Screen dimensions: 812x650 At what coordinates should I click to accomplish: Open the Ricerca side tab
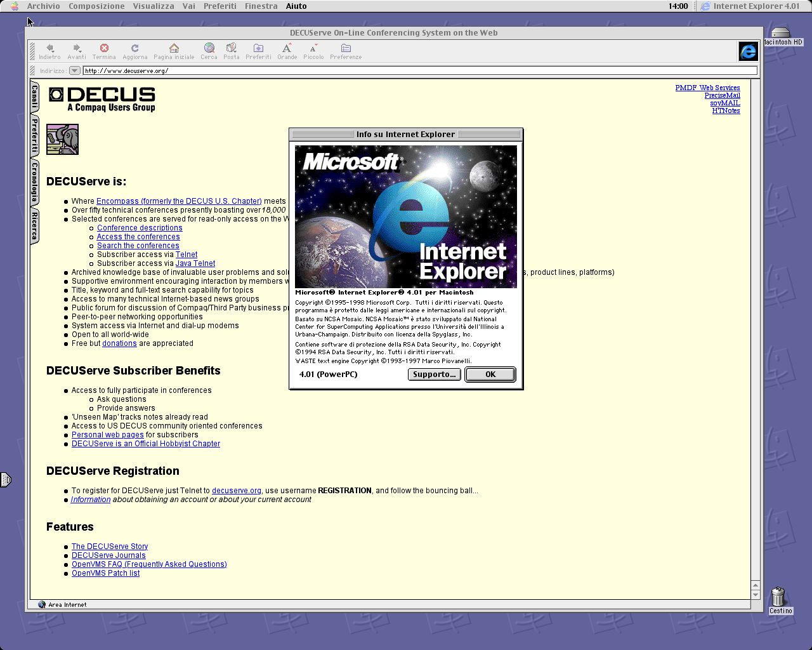pos(35,225)
